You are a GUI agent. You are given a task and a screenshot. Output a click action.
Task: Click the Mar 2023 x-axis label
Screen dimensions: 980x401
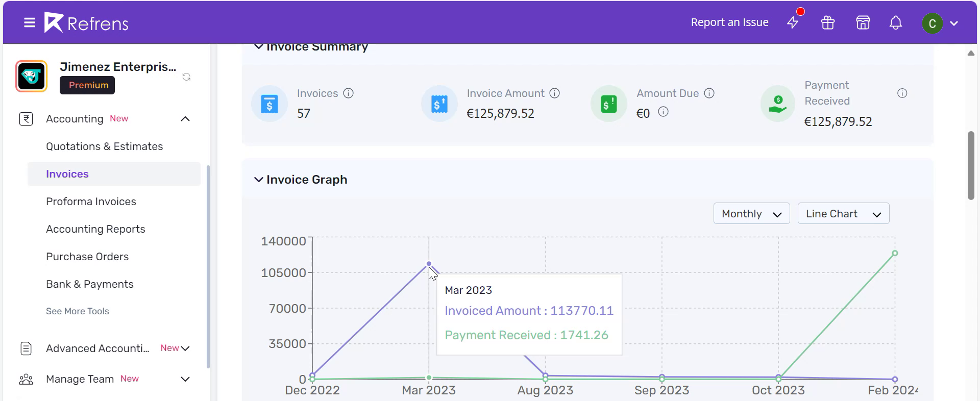pos(429,390)
